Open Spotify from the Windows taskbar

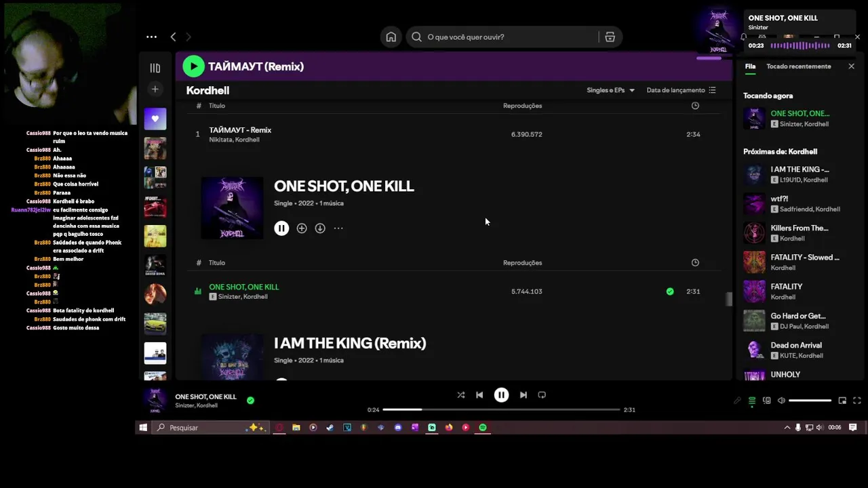[x=483, y=428]
